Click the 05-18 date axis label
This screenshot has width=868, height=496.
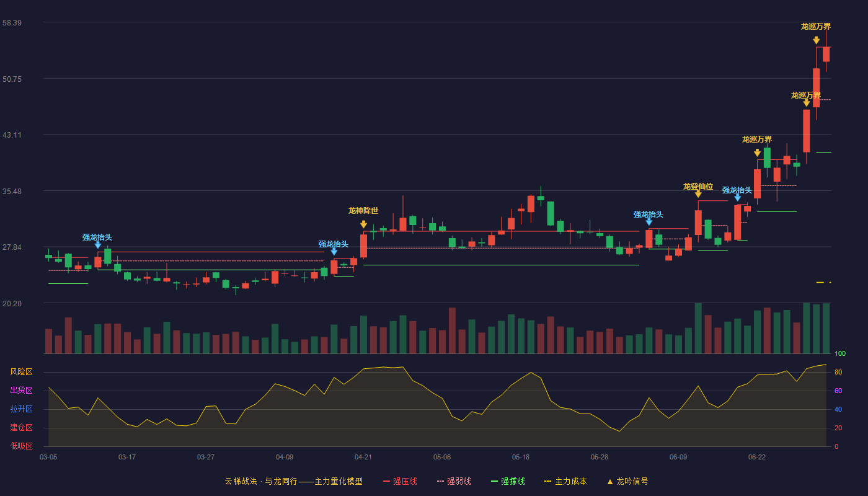521,457
